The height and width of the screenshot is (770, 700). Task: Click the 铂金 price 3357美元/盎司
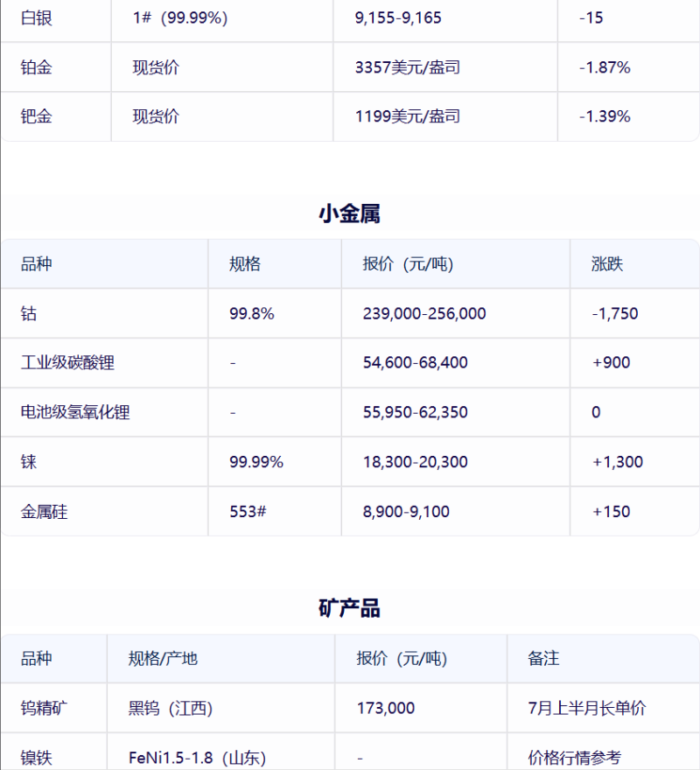(x=407, y=66)
